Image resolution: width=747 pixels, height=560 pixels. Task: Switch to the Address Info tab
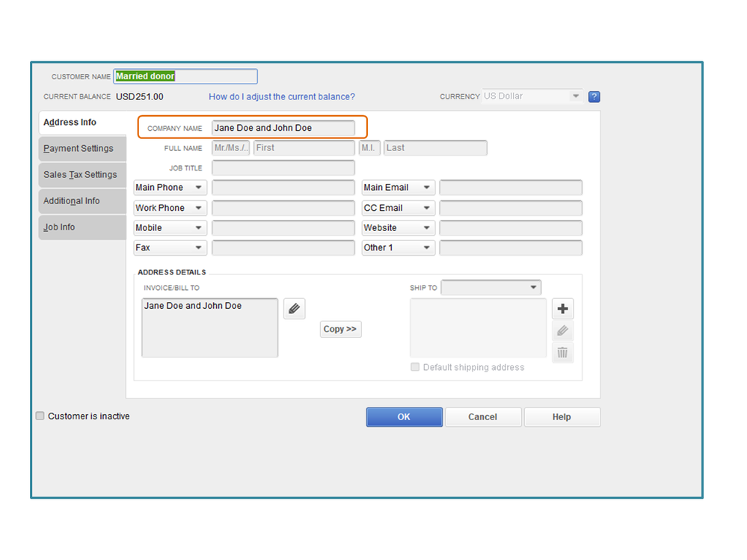click(82, 123)
